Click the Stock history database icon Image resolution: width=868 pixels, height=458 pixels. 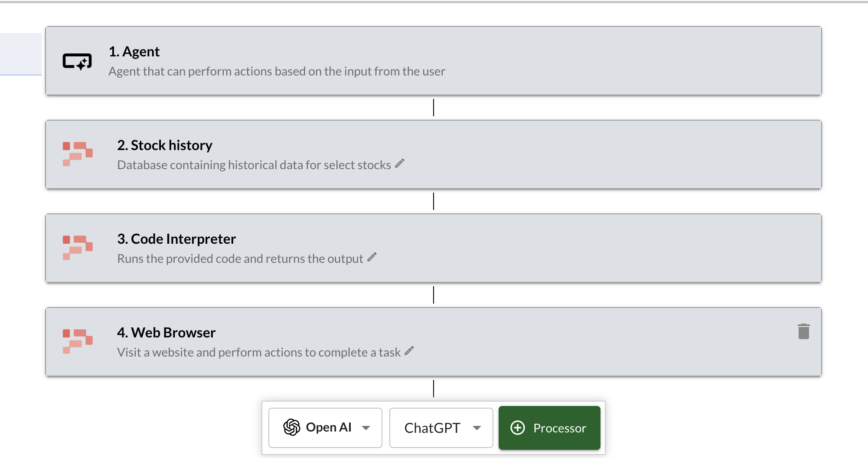pos(78,154)
